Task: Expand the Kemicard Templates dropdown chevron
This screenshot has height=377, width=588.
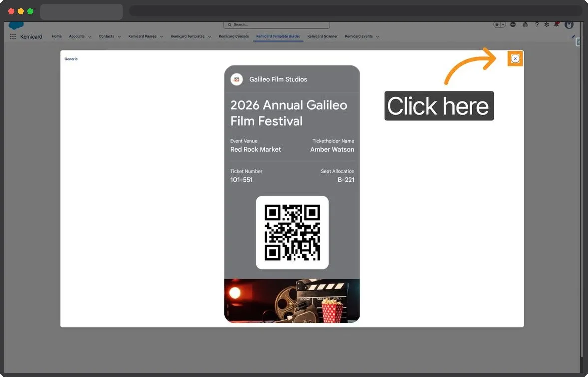Action: 209,37
